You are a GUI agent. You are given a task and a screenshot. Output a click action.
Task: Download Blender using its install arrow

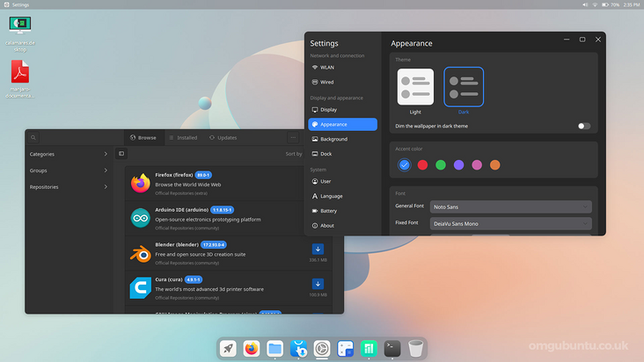tap(318, 249)
